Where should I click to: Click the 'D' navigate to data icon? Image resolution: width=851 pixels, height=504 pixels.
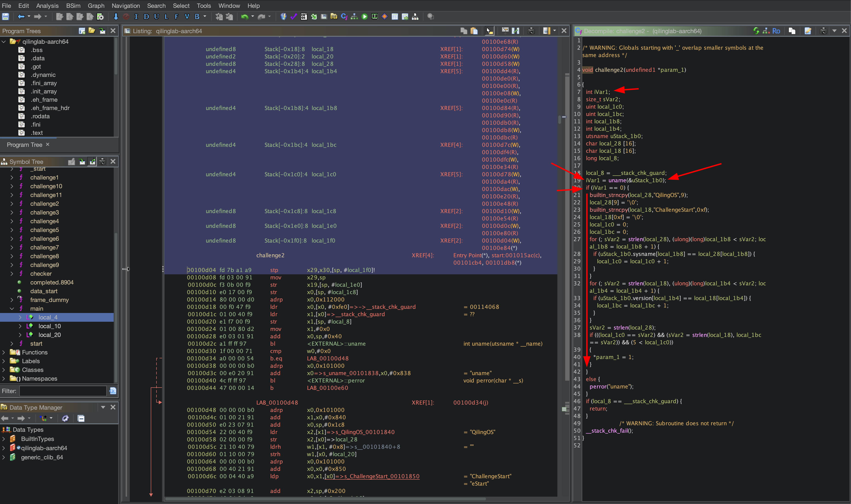coord(146,16)
